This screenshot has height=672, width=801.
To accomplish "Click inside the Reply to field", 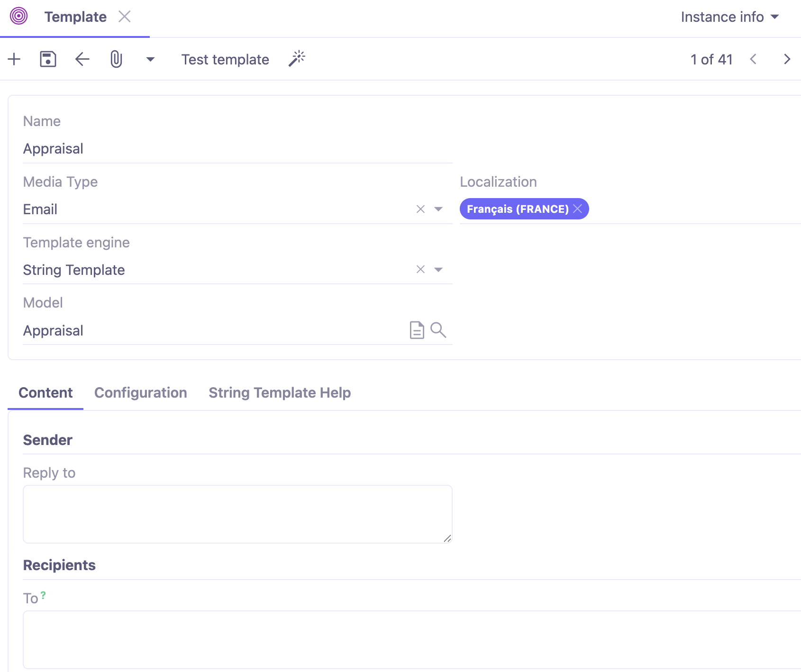I will 237,513.
